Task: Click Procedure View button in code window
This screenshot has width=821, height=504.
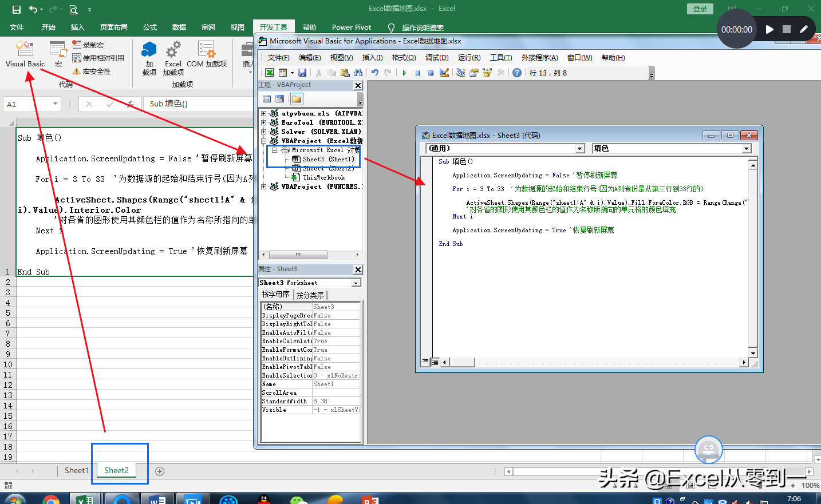Action: click(425, 362)
